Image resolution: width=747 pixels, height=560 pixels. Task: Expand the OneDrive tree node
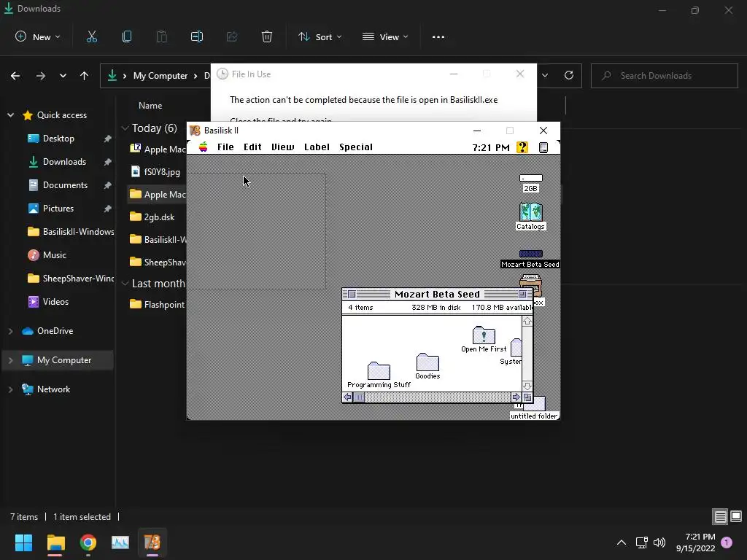point(10,331)
